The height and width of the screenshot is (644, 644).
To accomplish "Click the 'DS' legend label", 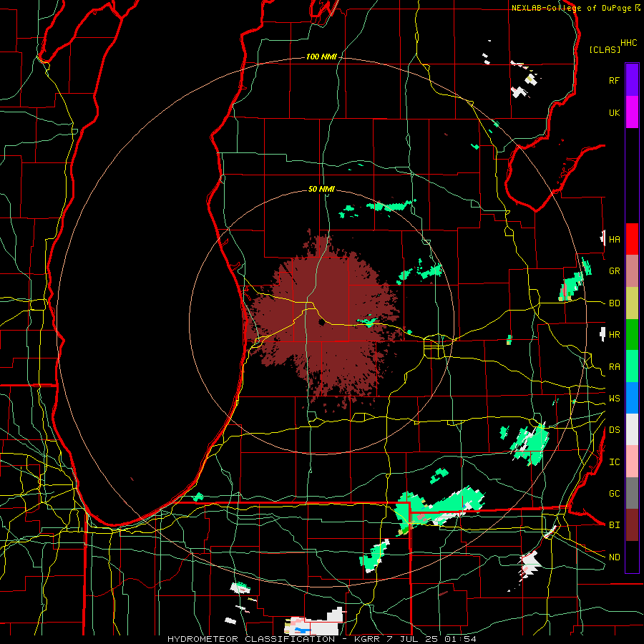I will (x=614, y=430).
